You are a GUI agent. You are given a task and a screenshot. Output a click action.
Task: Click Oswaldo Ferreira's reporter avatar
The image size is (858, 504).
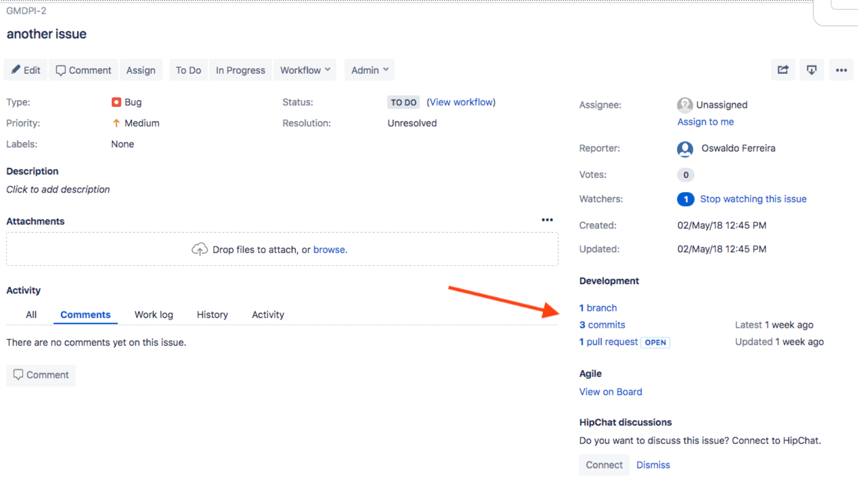pyautogui.click(x=684, y=149)
